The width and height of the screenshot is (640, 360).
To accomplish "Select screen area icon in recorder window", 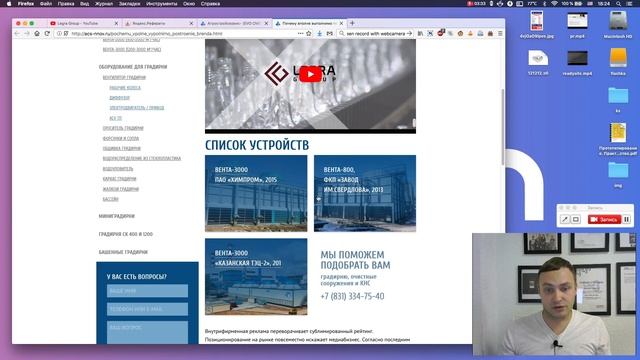I will pos(576,220).
